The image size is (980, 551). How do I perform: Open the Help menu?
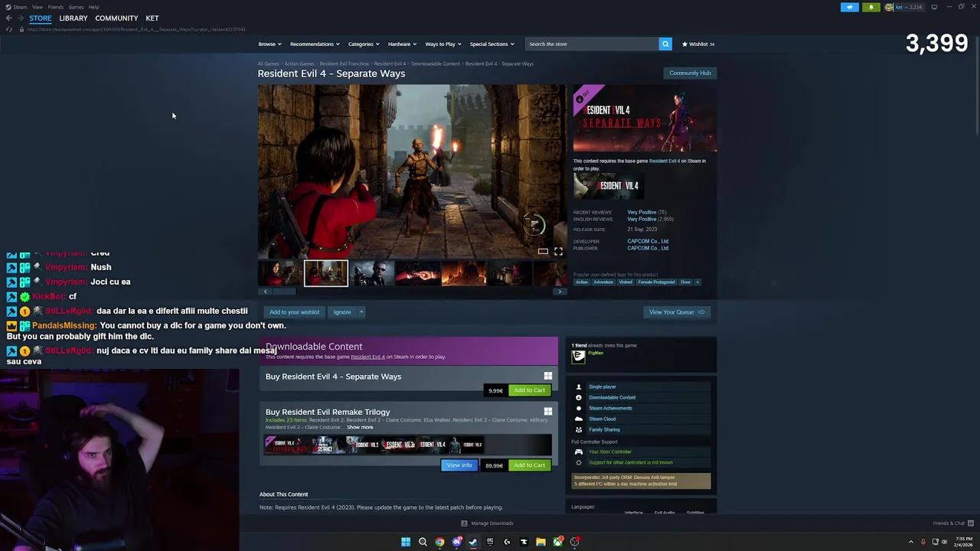click(93, 7)
